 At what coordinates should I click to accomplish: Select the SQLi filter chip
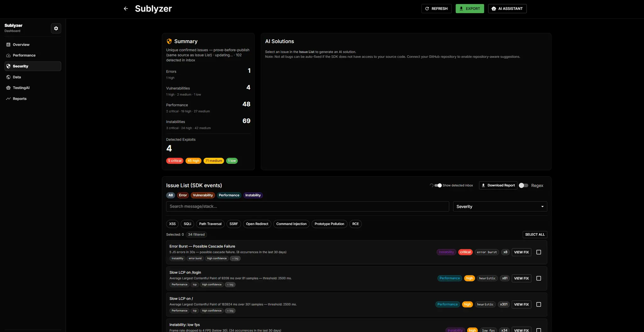[x=187, y=224]
